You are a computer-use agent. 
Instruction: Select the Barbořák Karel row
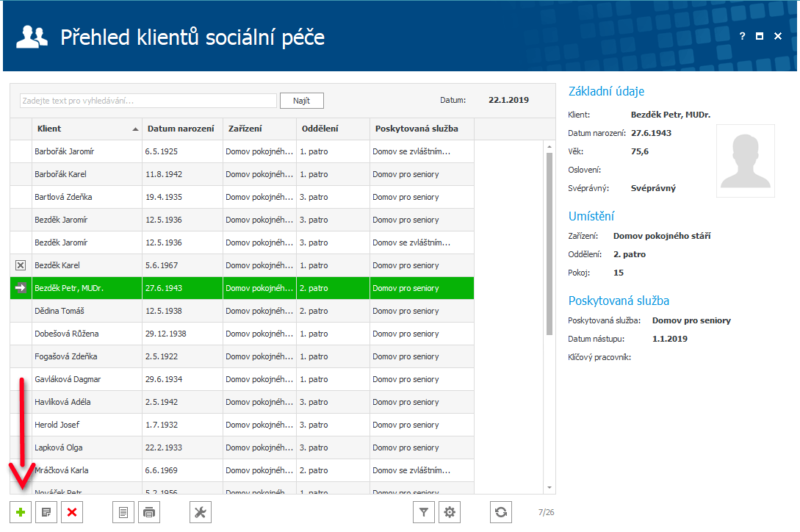pyautogui.click(x=242, y=174)
